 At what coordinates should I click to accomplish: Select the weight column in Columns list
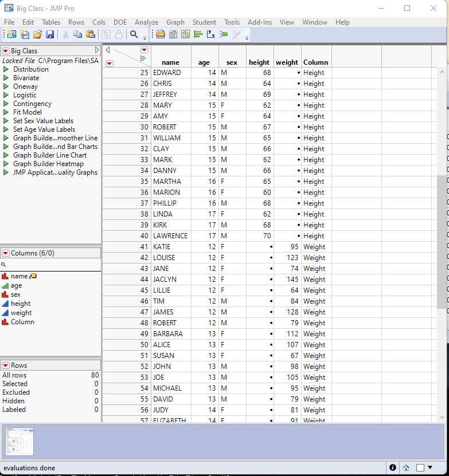click(x=21, y=313)
